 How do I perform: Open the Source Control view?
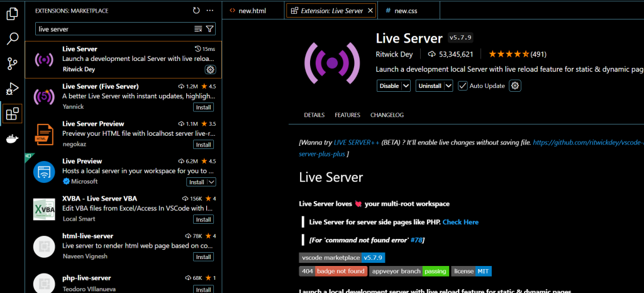tap(13, 64)
